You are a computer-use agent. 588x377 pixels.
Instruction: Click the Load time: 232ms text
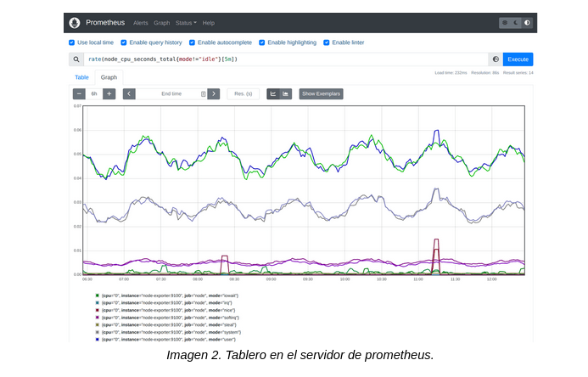coord(451,73)
